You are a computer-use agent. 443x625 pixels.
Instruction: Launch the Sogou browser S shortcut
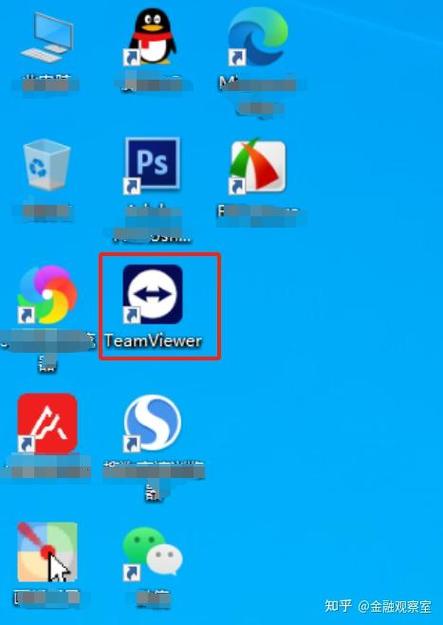[x=153, y=423]
